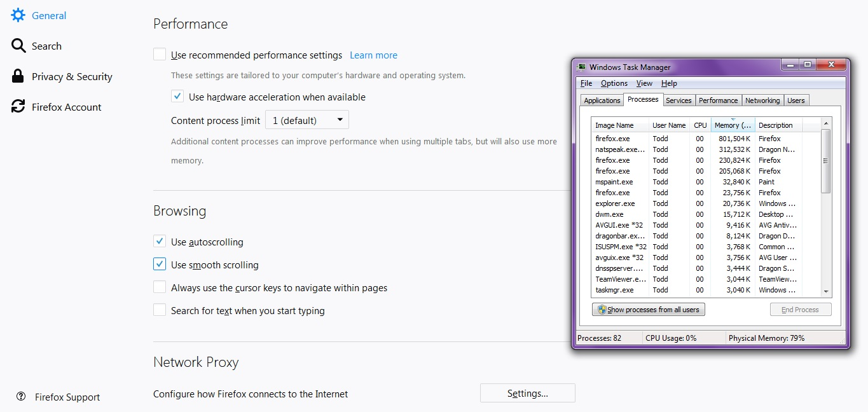The image size is (868, 412).
Task: Sort by CPU column header
Action: [x=700, y=125]
